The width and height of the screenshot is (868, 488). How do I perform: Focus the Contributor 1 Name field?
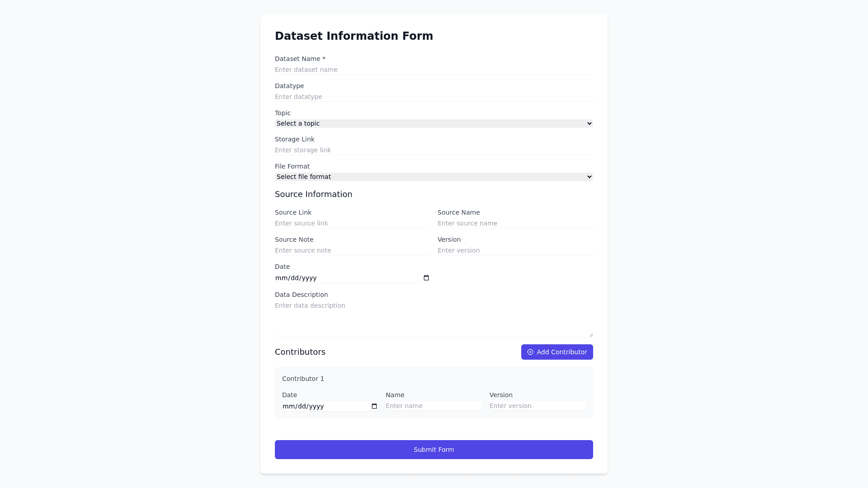(x=433, y=406)
